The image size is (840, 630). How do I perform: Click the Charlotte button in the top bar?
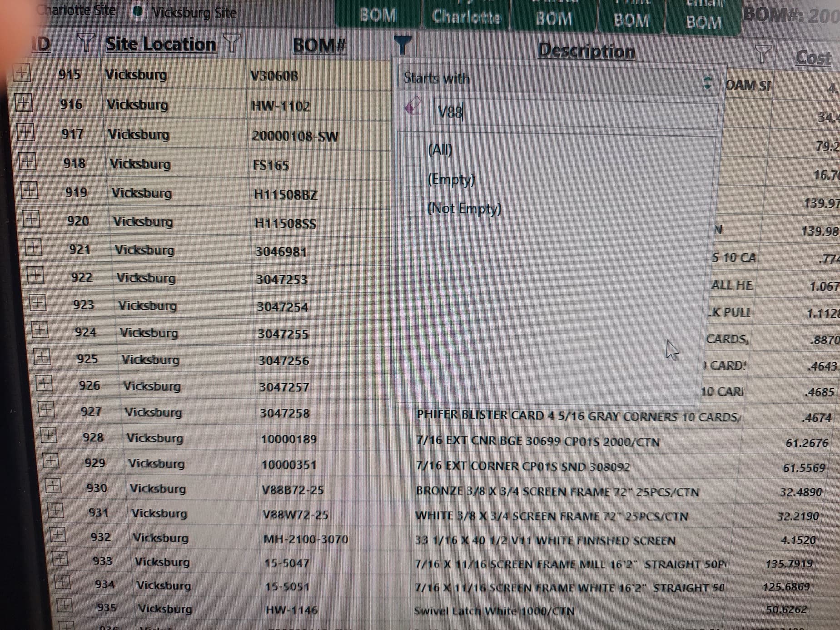(x=466, y=17)
